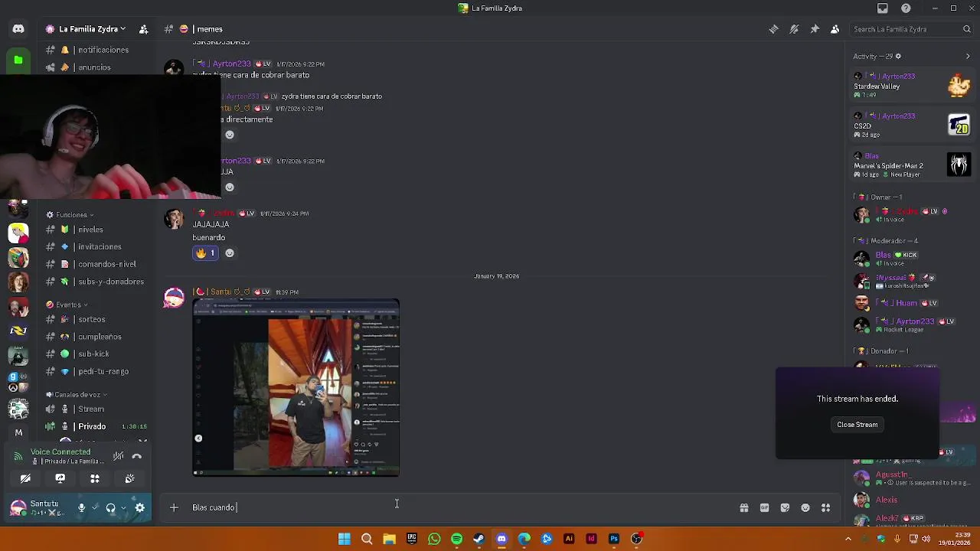980x551 pixels.
Task: Open Discord help question mark
Action: point(906,8)
